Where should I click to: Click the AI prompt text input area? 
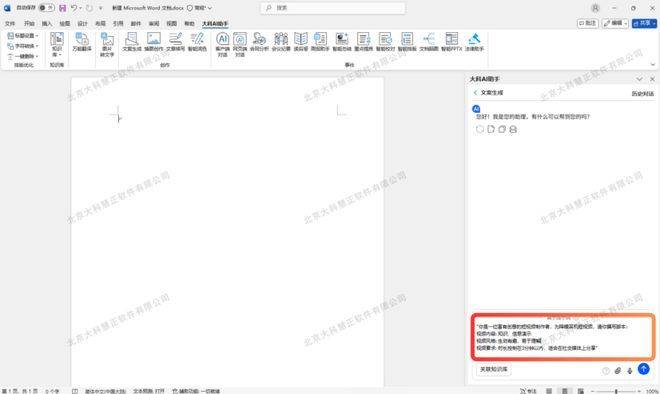click(x=563, y=337)
